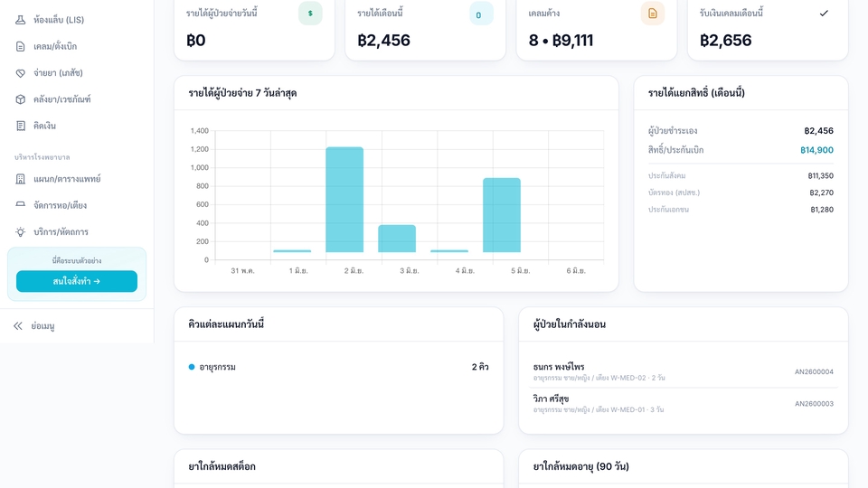Click the orange document icon on เคลมค้าง card
Viewport: 868px width, 488px height.
click(653, 14)
